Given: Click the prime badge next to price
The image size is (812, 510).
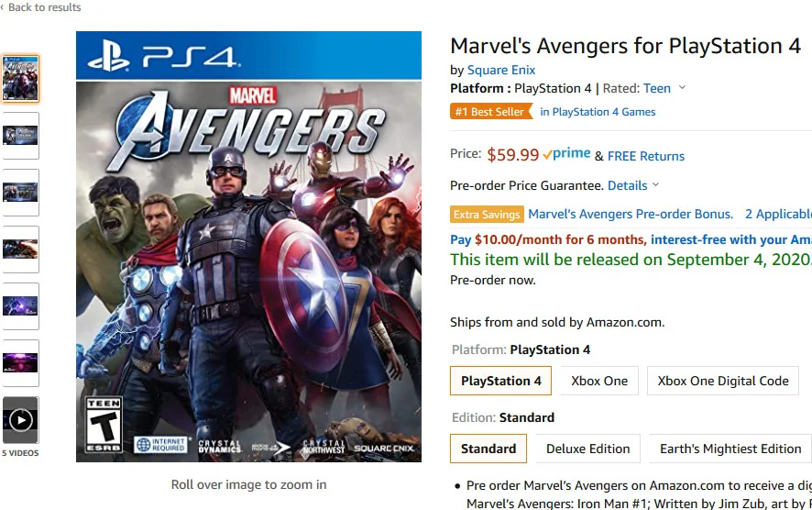Looking at the screenshot, I should [566, 154].
